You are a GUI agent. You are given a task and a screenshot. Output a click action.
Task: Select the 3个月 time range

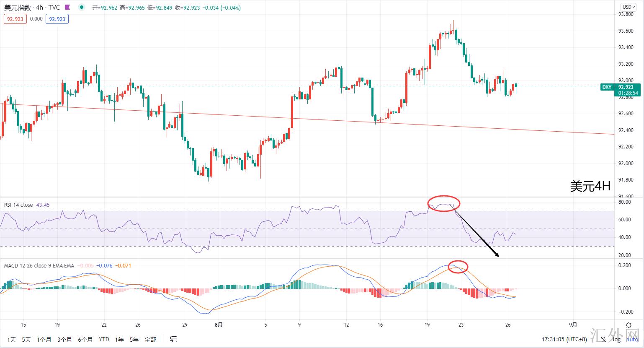[x=64, y=339]
